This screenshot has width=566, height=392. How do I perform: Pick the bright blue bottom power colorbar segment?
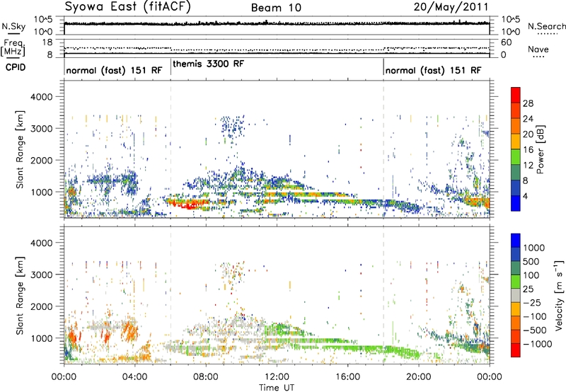(516, 203)
